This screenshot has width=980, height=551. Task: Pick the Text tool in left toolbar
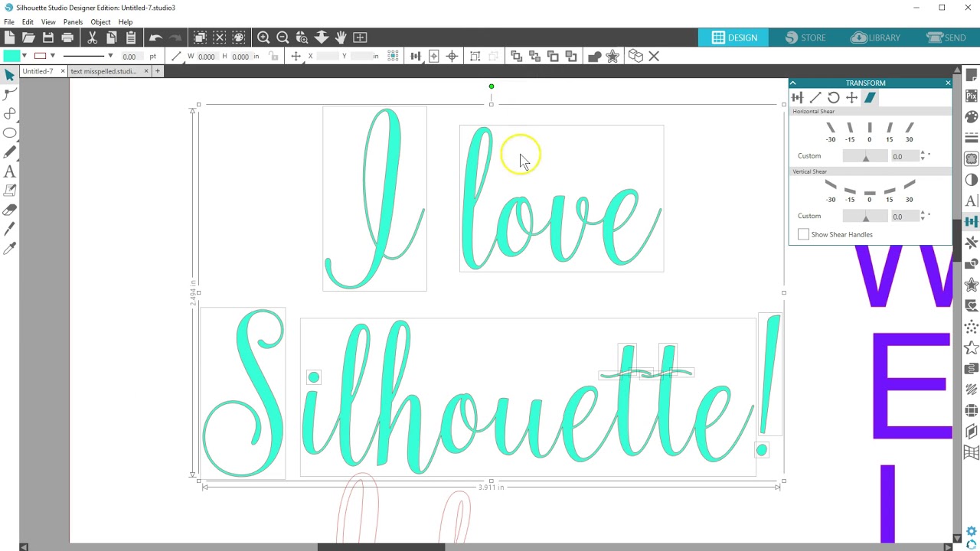(x=10, y=172)
